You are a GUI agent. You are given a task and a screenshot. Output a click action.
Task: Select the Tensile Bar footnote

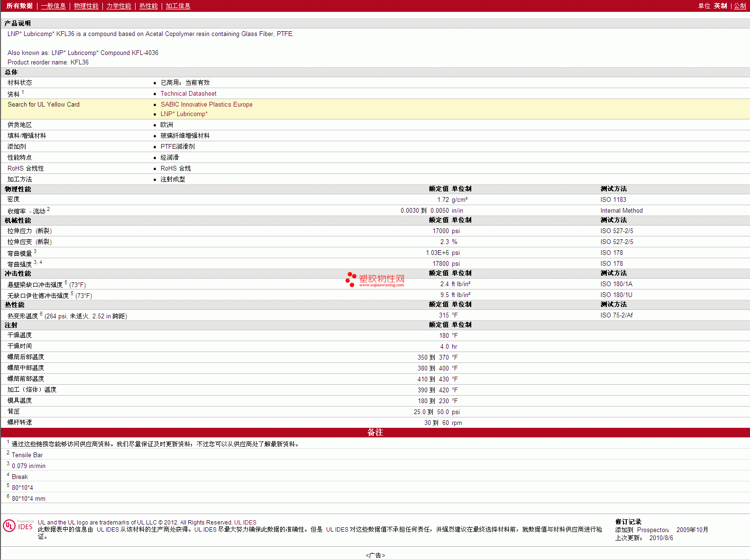[x=27, y=455]
